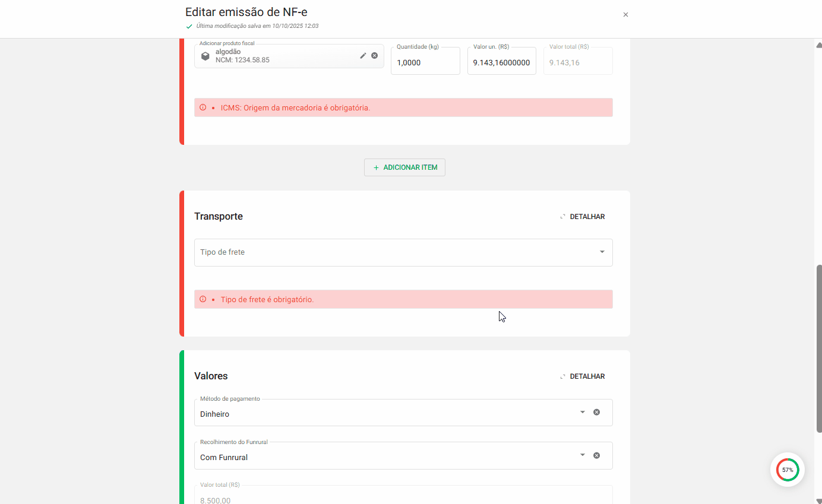Clear the Dinheiro payment method selection
Screen dimensions: 822x504
pos(596,411)
